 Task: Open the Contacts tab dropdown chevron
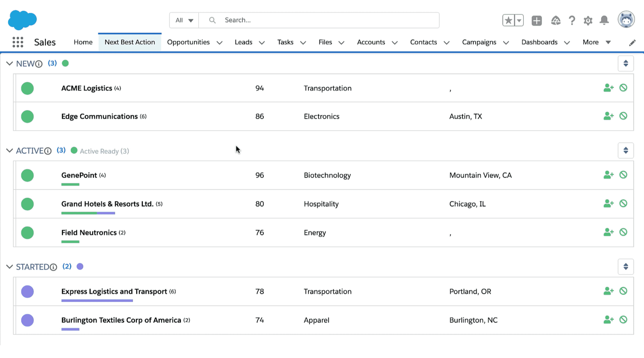446,43
